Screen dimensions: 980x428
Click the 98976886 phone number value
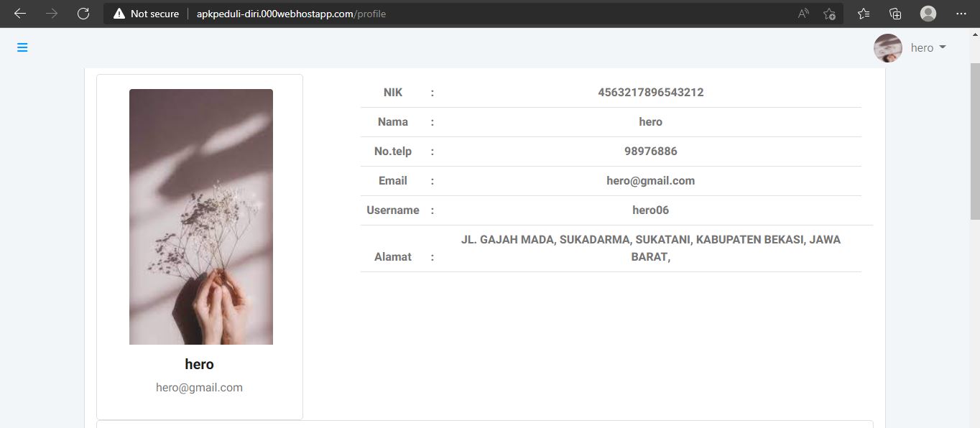pos(650,152)
